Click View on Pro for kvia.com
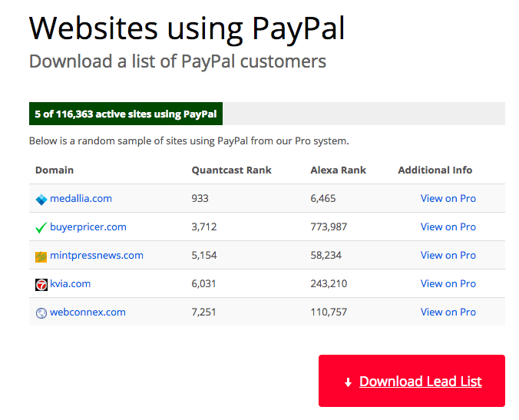This screenshot has width=519, height=420. click(448, 283)
